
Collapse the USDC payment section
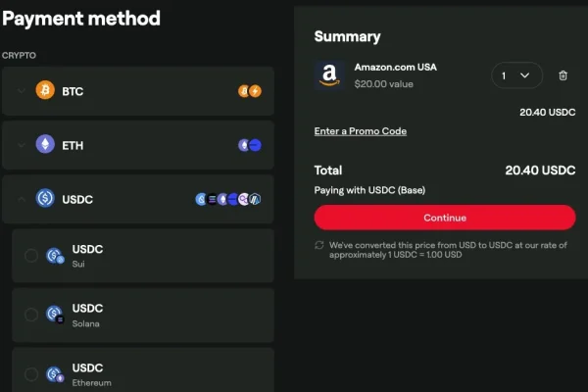22,199
